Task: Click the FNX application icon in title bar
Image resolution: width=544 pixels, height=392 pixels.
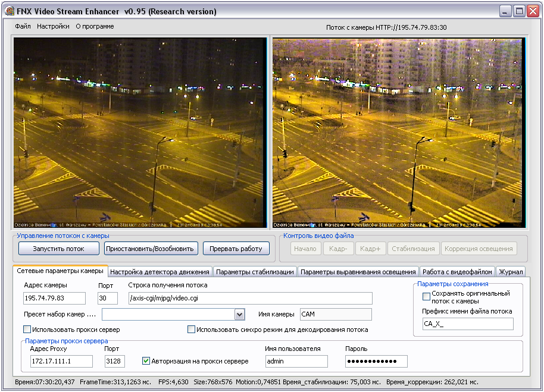Action: point(10,11)
